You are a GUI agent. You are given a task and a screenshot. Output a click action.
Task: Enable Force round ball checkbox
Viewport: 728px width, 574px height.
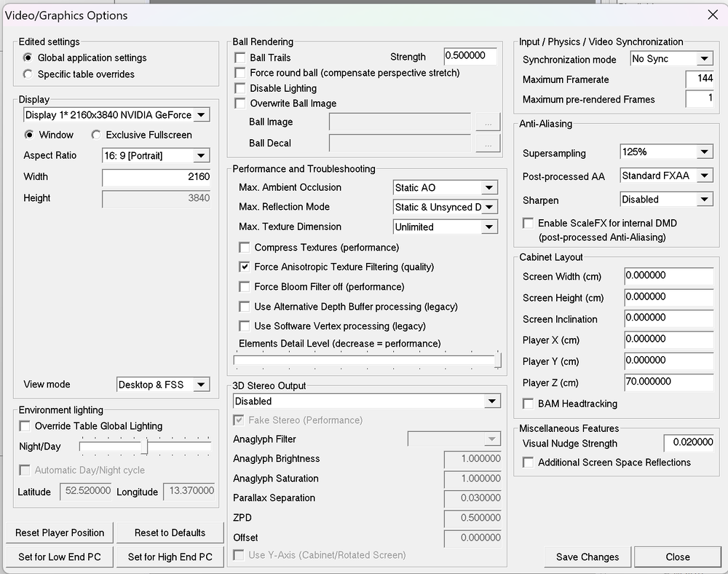pyautogui.click(x=240, y=73)
